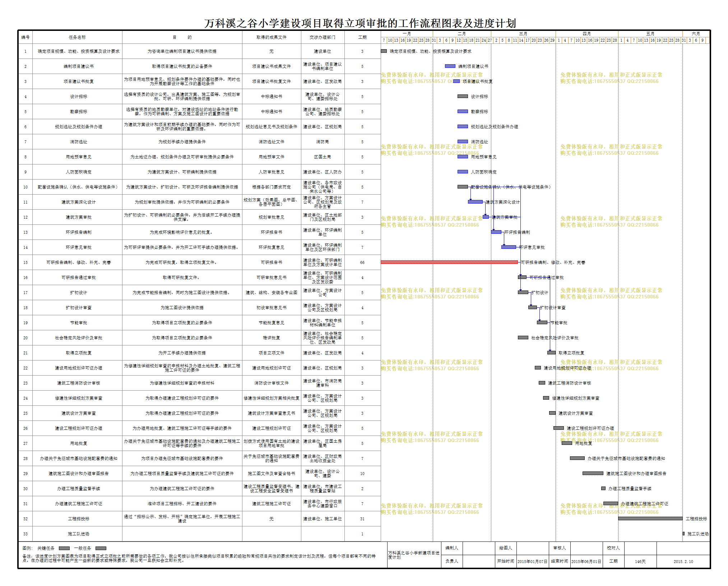Click the 关键任务 legend swatch

click(64, 548)
